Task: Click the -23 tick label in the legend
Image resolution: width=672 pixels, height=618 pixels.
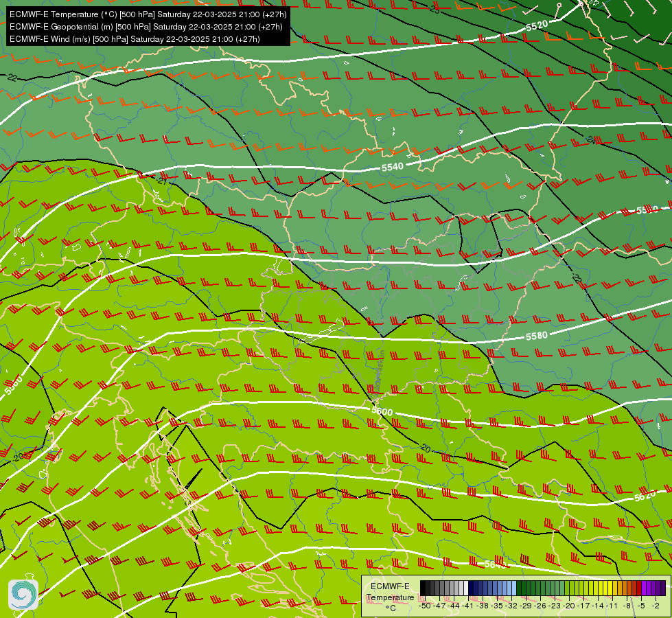Action: click(x=555, y=606)
